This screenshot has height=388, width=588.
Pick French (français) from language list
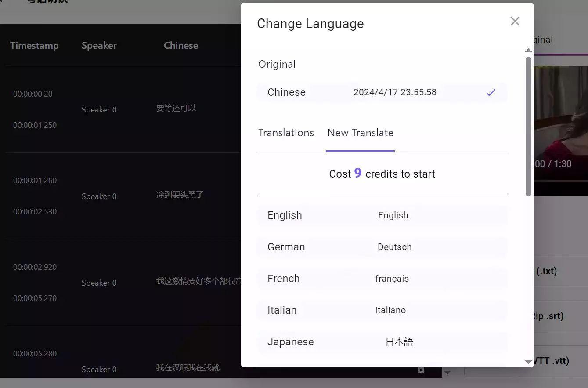click(x=382, y=279)
